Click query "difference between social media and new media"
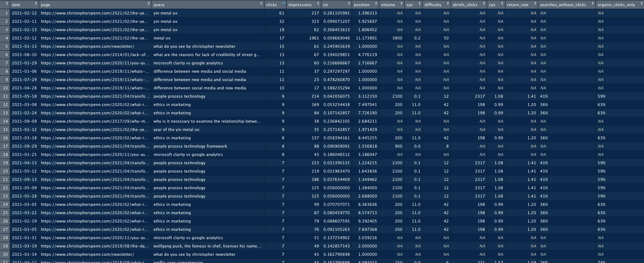The height and width of the screenshot is (263, 644). point(200,88)
